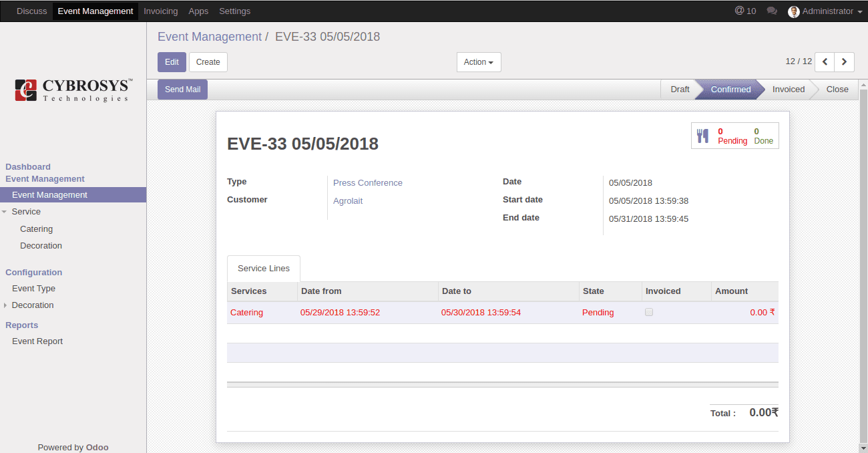The height and width of the screenshot is (453, 868).
Task: Open the Settings menu
Action: 235,11
